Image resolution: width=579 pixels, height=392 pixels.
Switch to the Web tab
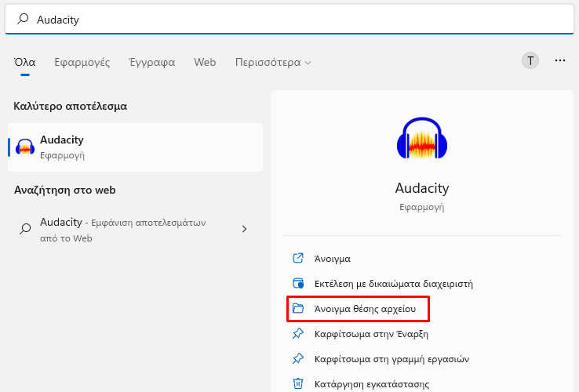[x=205, y=62]
